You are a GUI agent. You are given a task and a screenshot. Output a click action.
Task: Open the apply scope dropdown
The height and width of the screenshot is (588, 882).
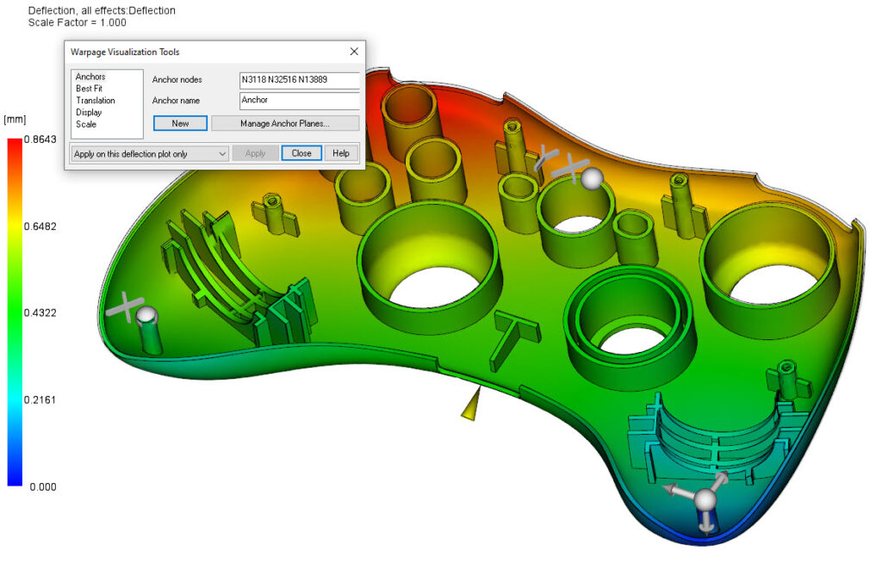point(150,153)
